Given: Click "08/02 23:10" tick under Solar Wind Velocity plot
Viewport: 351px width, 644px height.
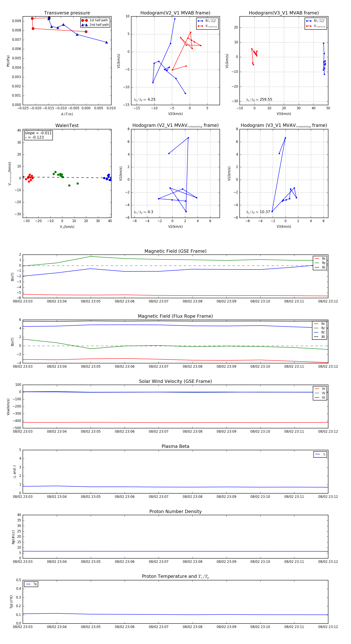Looking at the screenshot, I should pos(260,431).
